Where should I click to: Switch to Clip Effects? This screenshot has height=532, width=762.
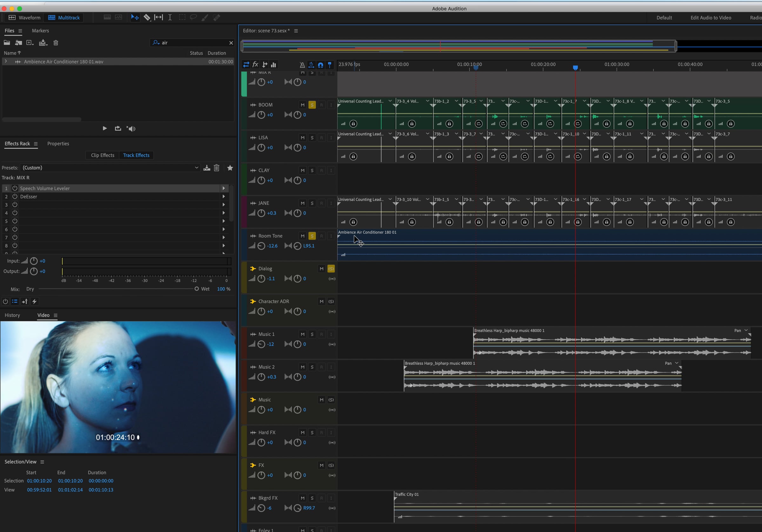click(x=103, y=155)
